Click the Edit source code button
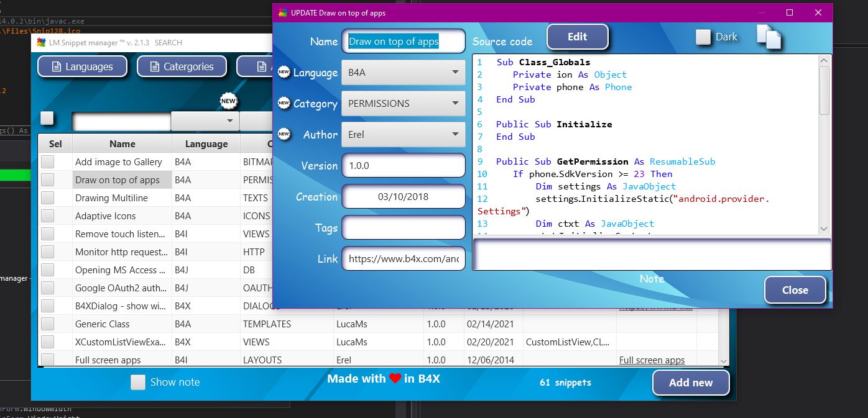Viewport: 868px width, 418px height. tap(577, 37)
